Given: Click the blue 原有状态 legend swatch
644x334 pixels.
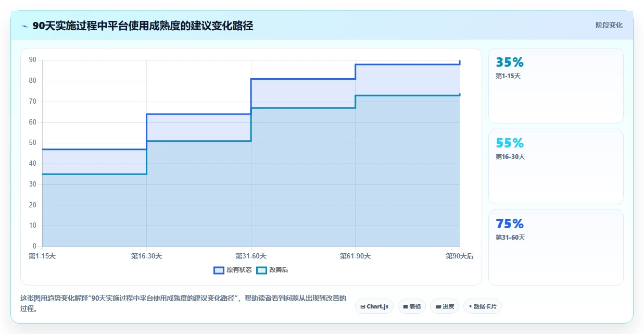Looking at the screenshot, I should [x=219, y=270].
